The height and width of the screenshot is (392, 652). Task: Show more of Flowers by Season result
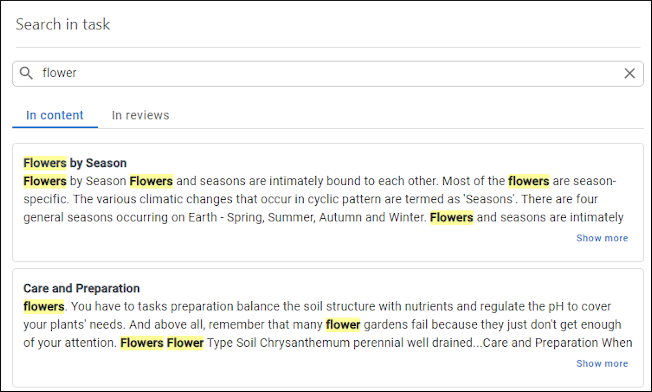click(602, 238)
